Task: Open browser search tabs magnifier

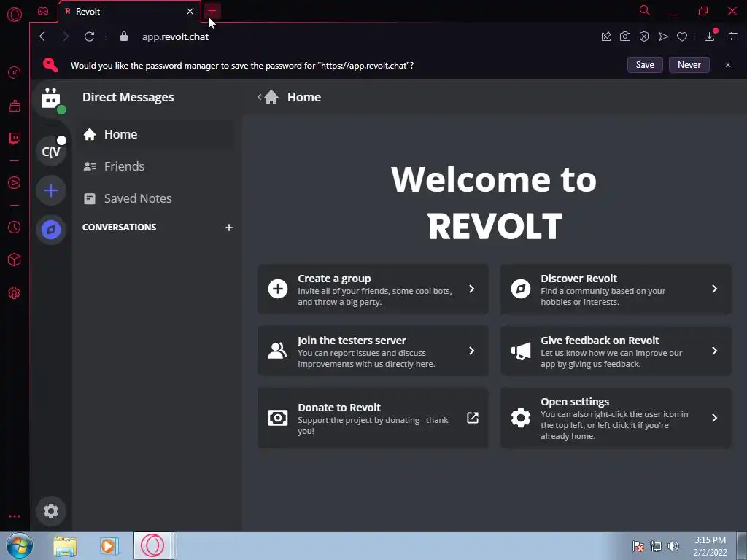Action: coord(645,10)
